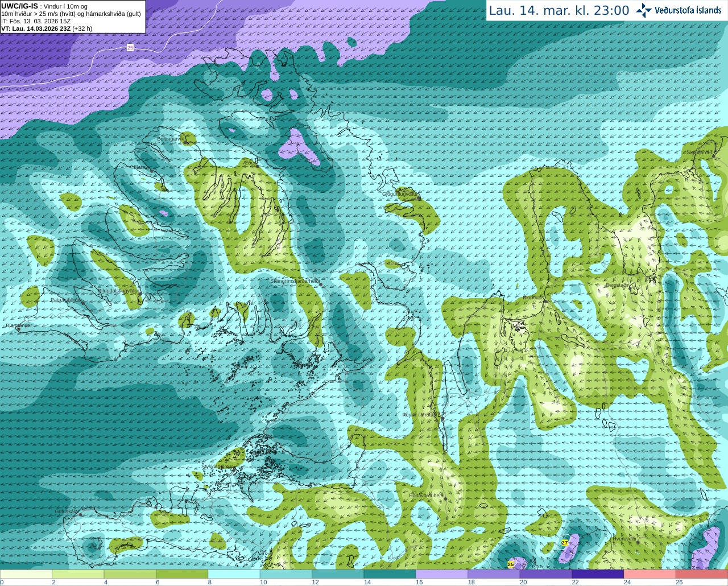
Task: Click the white 25 contour label
Action: (x=130, y=48)
